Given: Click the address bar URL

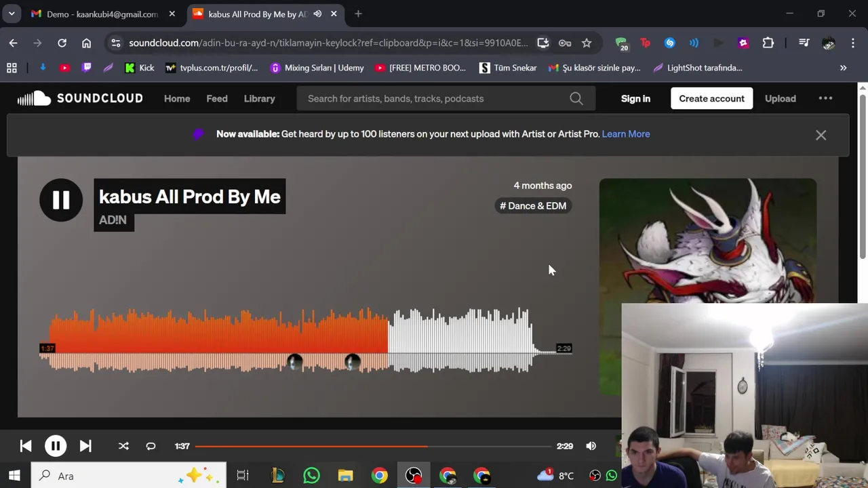Looking at the screenshot, I should pos(328,43).
